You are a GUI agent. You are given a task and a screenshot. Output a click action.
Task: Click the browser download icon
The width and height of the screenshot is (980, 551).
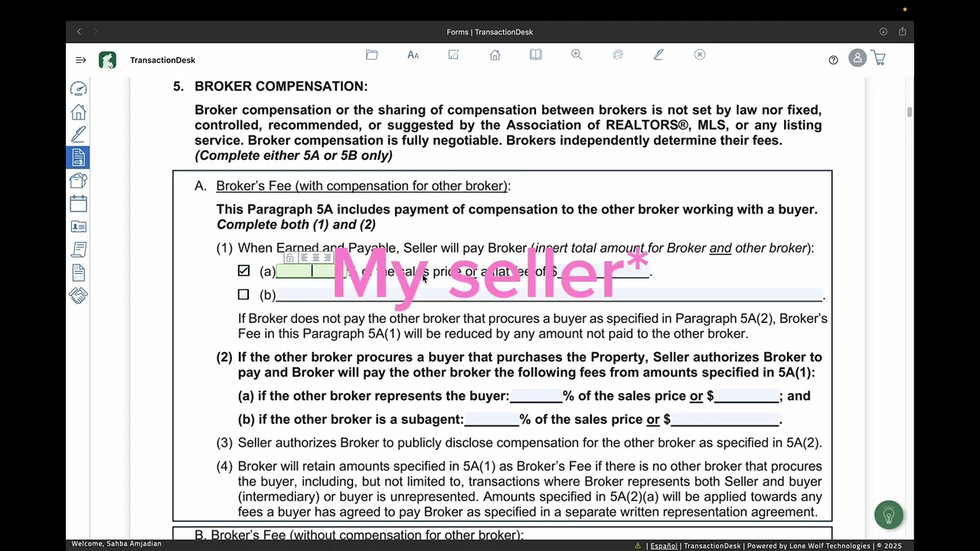point(883,31)
